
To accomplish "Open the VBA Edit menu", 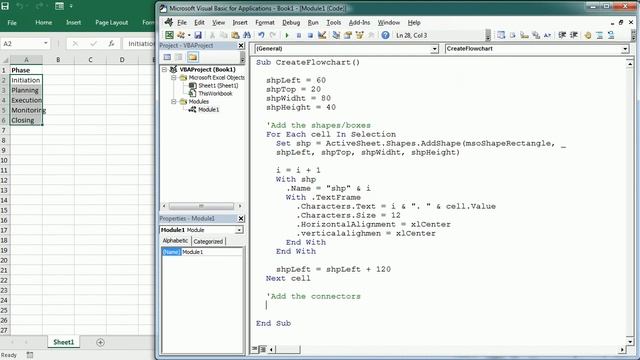I will pyautogui.click(x=199, y=23).
